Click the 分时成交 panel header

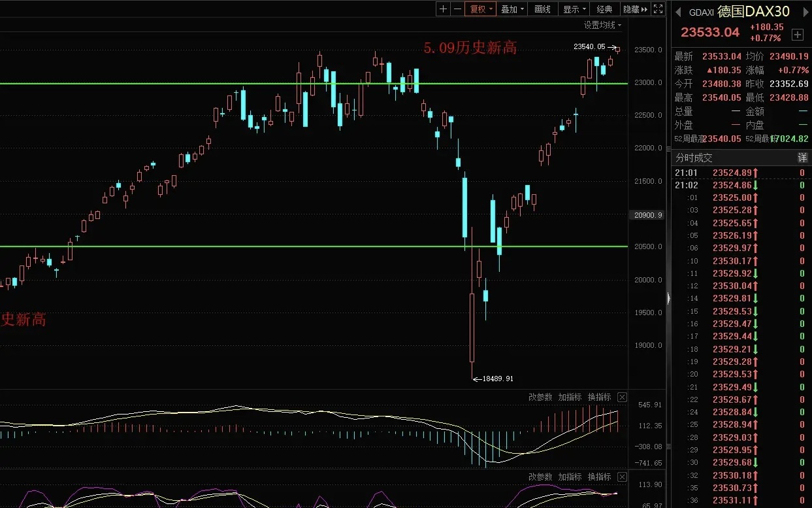point(741,158)
